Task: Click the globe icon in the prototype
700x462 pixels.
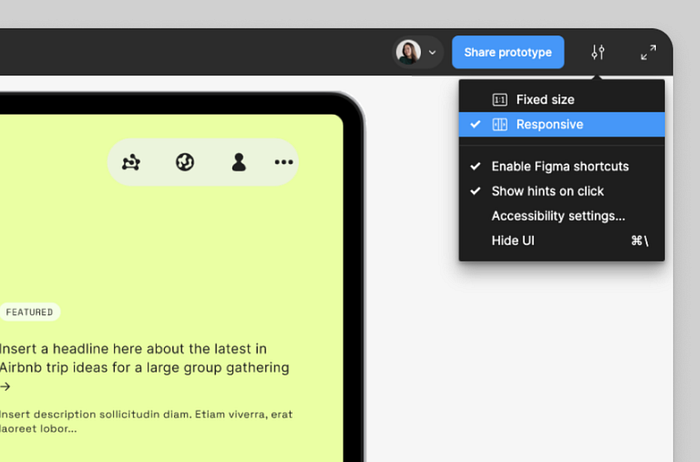Action: (185, 162)
